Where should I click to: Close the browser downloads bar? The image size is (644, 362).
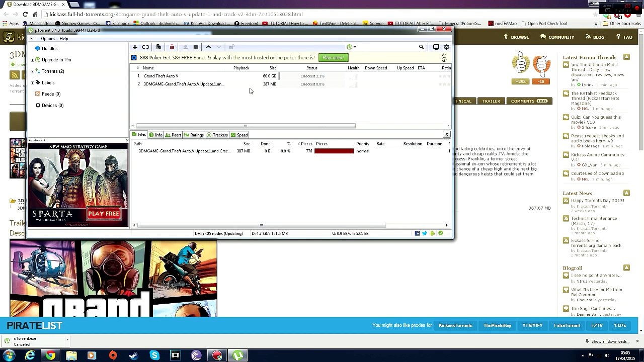(x=637, y=341)
